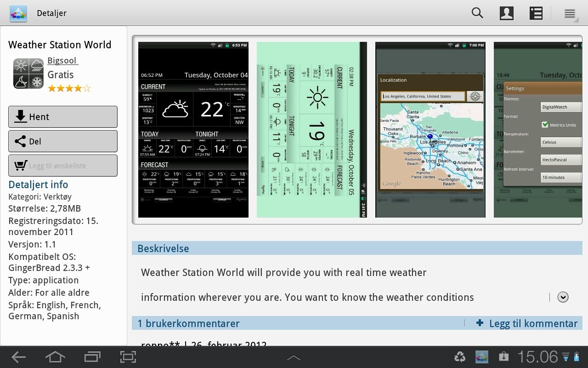This screenshot has width=588, height=368.
Task: Open the list view icon in top bar
Action: pyautogui.click(x=536, y=13)
